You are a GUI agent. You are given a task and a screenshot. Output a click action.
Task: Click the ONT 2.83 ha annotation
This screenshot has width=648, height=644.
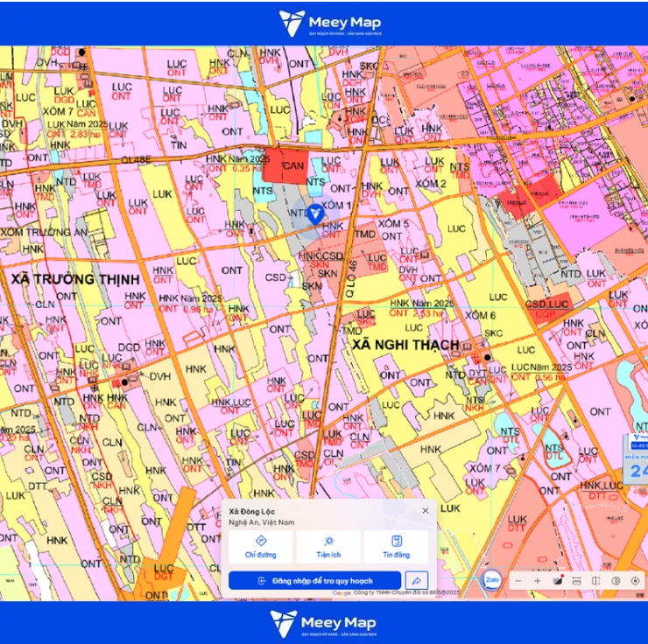pyautogui.click(x=74, y=134)
